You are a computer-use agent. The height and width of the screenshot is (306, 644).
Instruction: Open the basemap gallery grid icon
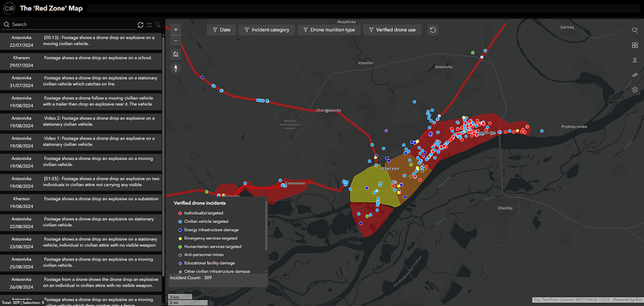pyautogui.click(x=635, y=45)
